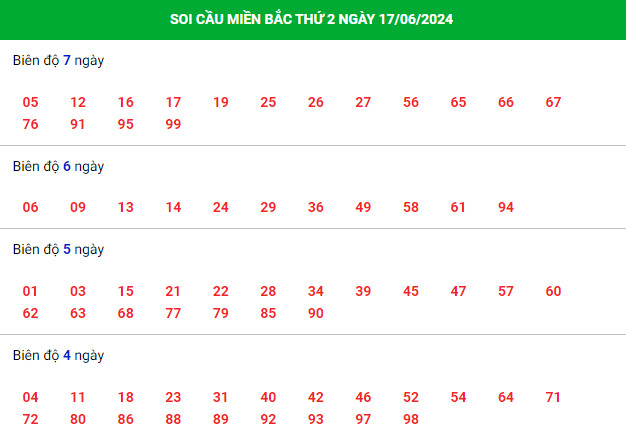Open the 'Biên độ 7 ngày' heading
Screen dimensions: 626x439
(58, 61)
